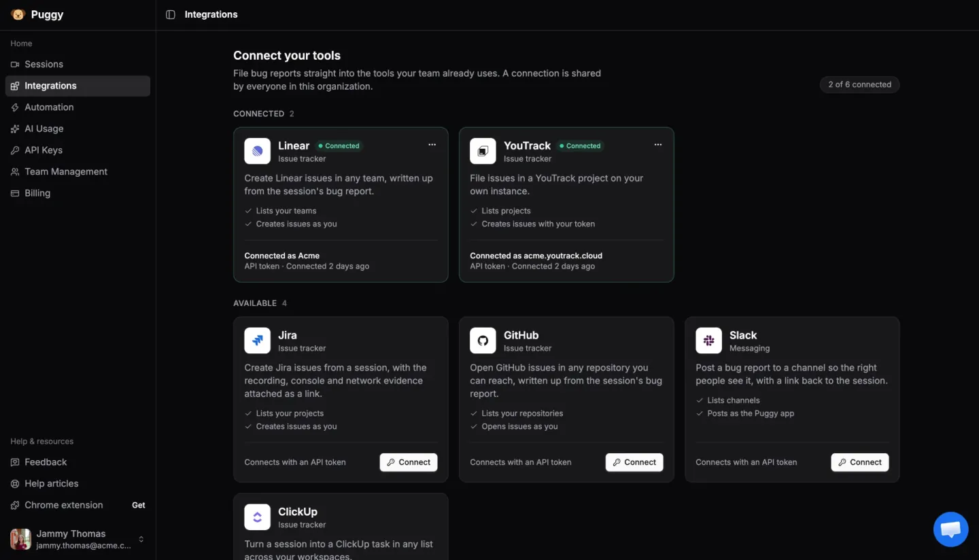This screenshot has width=979, height=560.
Task: Connect the GitHub integration
Action: [x=634, y=462]
